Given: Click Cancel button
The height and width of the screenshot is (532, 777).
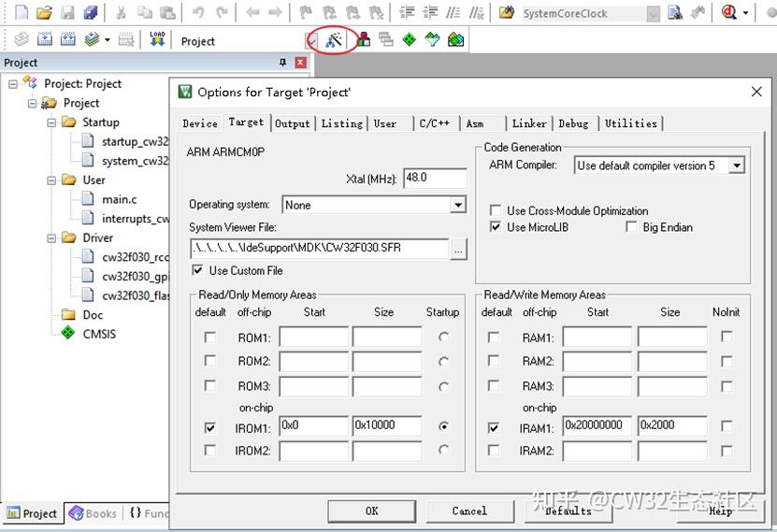Looking at the screenshot, I should [x=469, y=510].
